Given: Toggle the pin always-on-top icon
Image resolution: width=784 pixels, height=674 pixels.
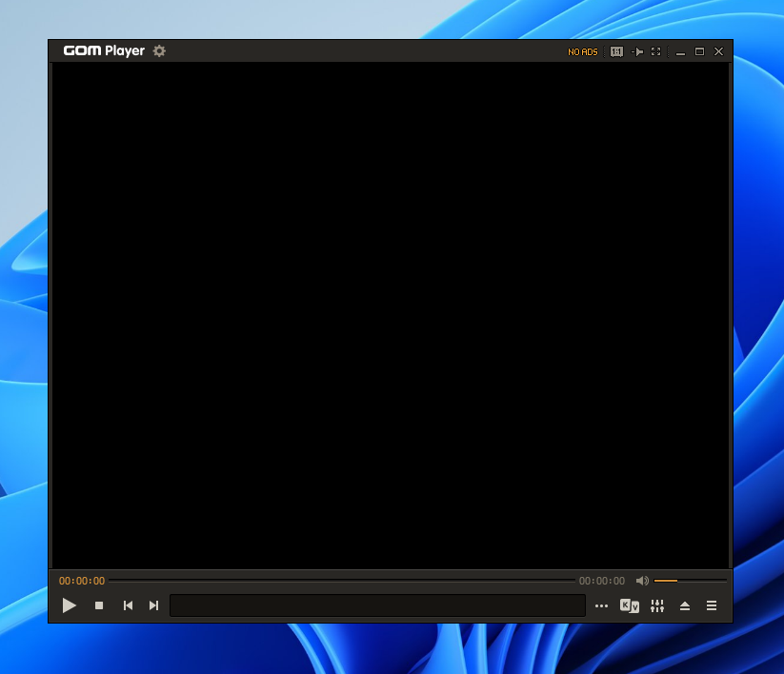Looking at the screenshot, I should tap(637, 52).
